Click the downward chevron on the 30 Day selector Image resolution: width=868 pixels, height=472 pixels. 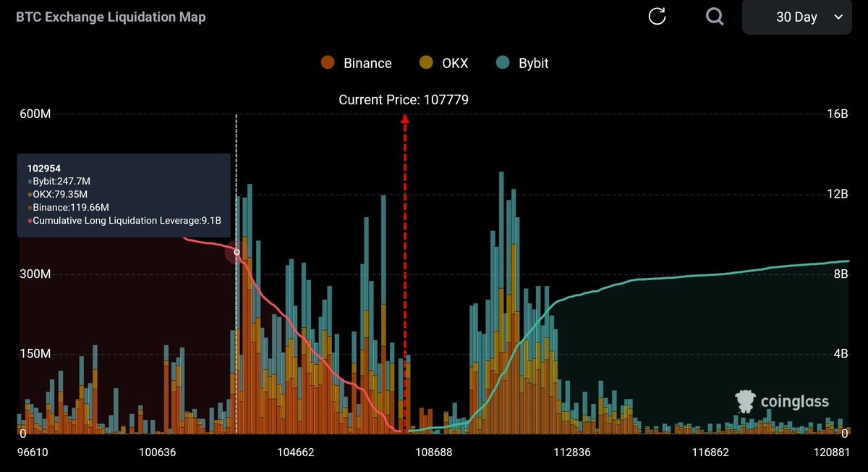coord(838,17)
